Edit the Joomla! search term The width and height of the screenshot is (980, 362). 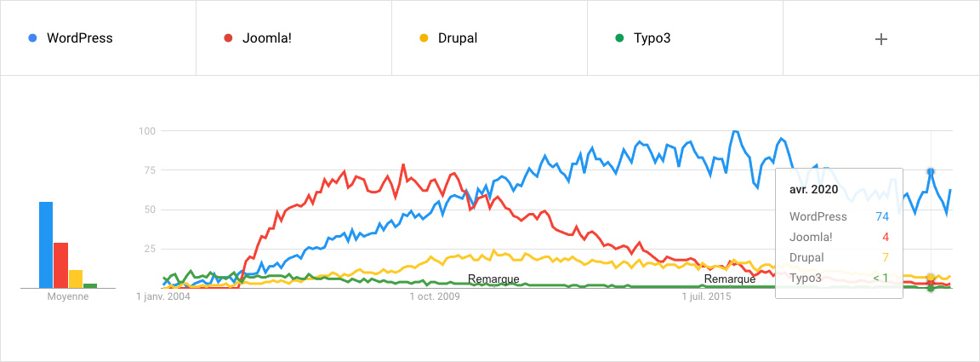pyautogui.click(x=267, y=38)
